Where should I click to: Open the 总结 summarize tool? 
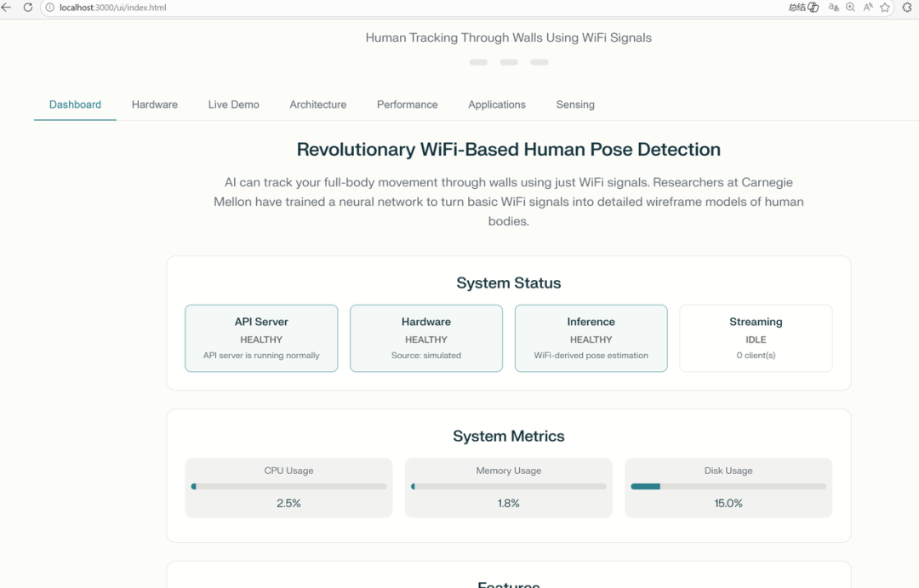coord(803,8)
